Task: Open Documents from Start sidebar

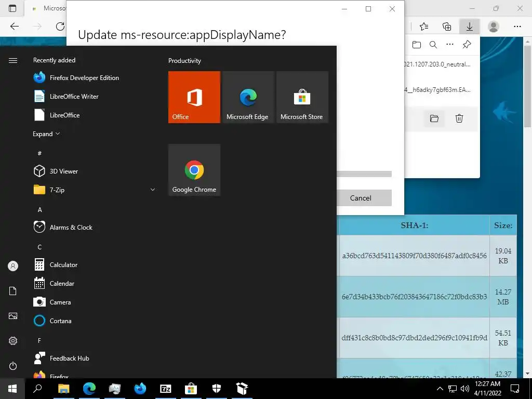Action: (x=13, y=291)
